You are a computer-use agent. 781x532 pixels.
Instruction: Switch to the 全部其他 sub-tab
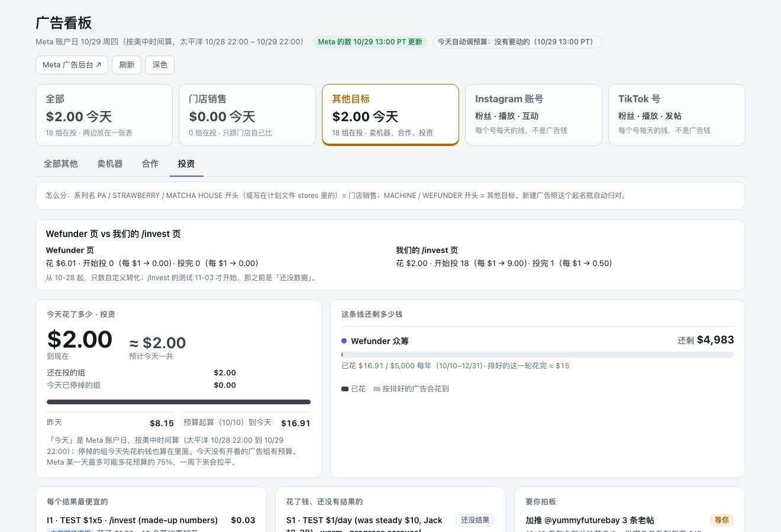61,164
